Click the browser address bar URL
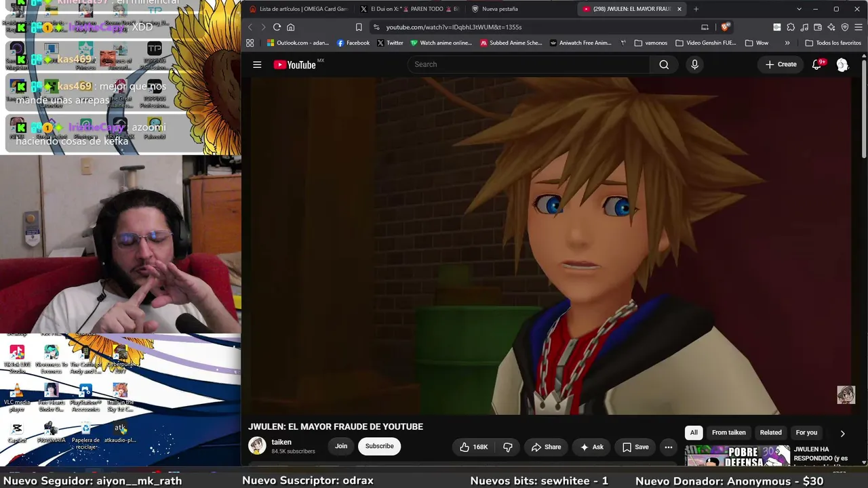 point(454,27)
